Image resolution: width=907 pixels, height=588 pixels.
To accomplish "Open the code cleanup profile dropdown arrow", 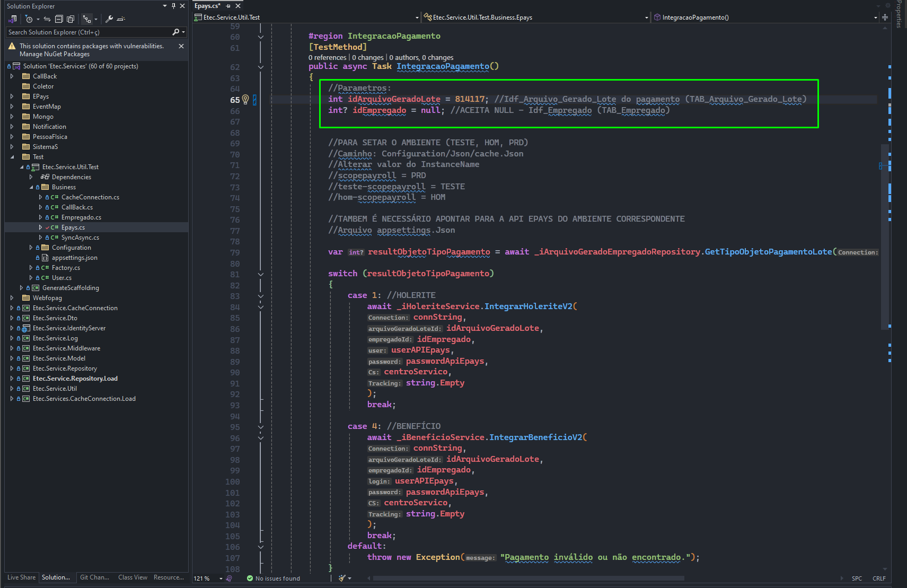I will [x=350, y=578].
